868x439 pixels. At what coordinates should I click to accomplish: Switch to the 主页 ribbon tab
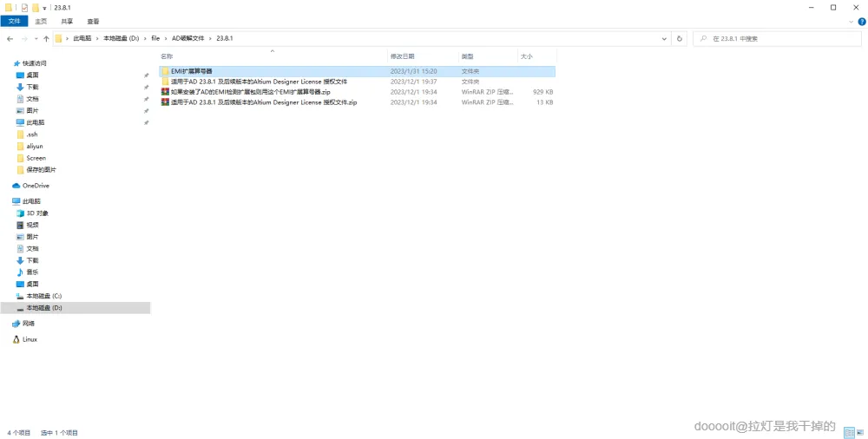(x=41, y=21)
